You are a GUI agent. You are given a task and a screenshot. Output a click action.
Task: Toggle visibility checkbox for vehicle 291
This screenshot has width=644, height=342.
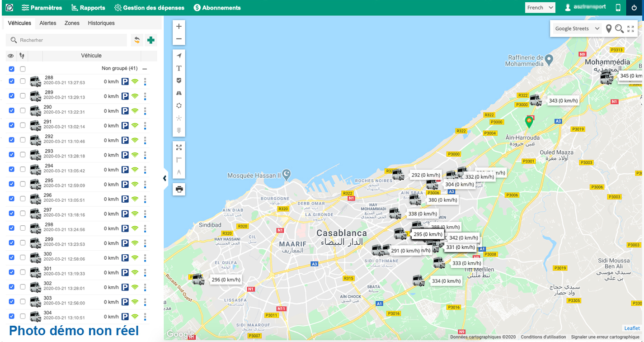12,125
